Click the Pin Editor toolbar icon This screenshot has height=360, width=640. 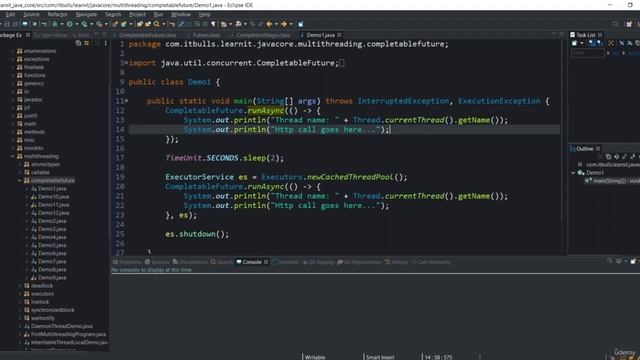tap(300, 24)
